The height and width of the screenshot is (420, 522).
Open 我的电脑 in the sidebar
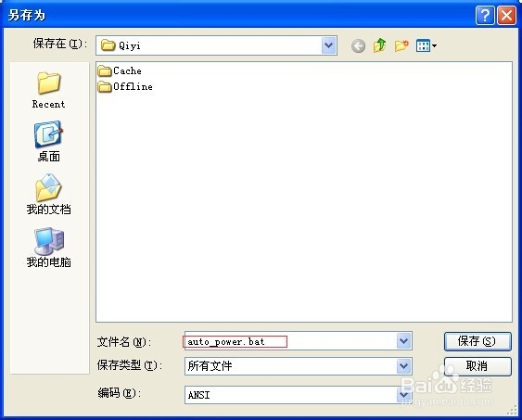48,248
